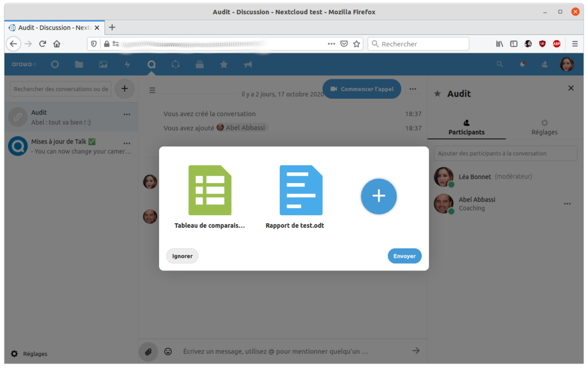Click the tracking protection shield icon

point(94,44)
